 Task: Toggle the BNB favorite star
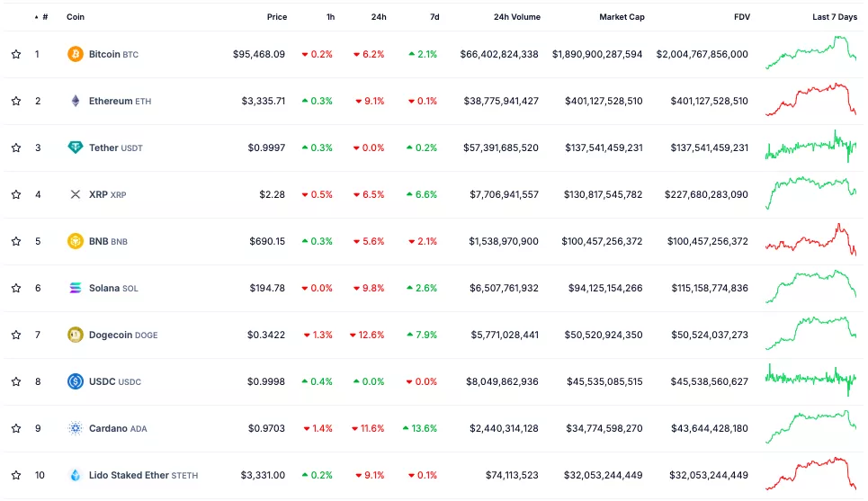16,241
